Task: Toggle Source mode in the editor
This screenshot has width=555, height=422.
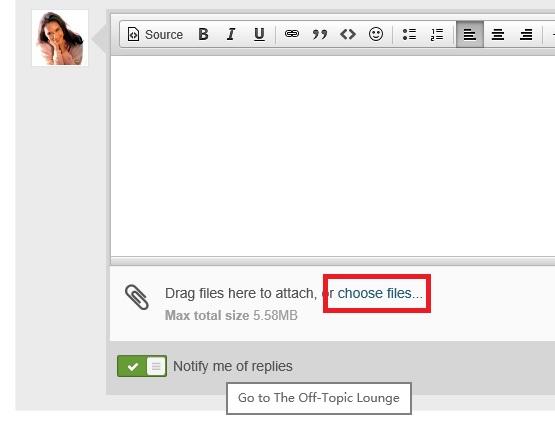Action: pos(155,34)
